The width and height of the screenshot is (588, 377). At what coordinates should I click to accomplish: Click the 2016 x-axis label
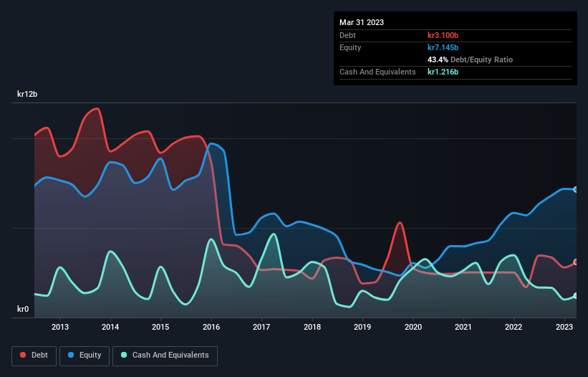pos(211,327)
